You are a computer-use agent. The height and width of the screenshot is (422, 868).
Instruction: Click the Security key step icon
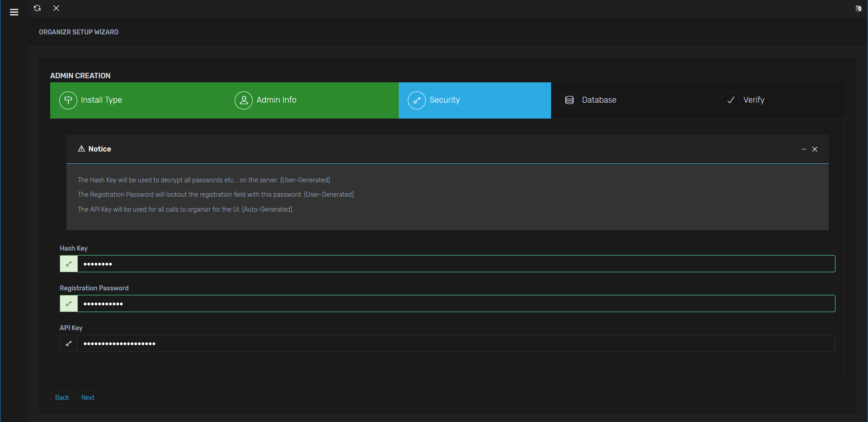coord(417,100)
